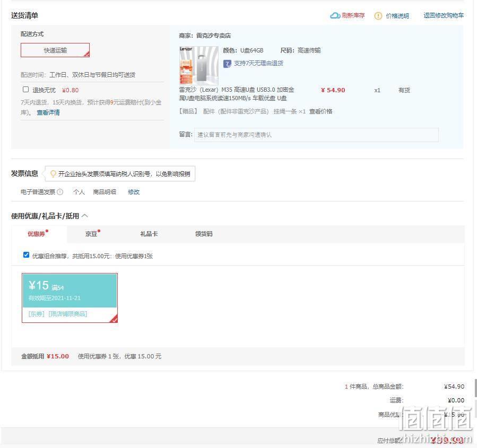477x448 pixels.
Task: Open the 领货码 tab
Action: click(204, 234)
